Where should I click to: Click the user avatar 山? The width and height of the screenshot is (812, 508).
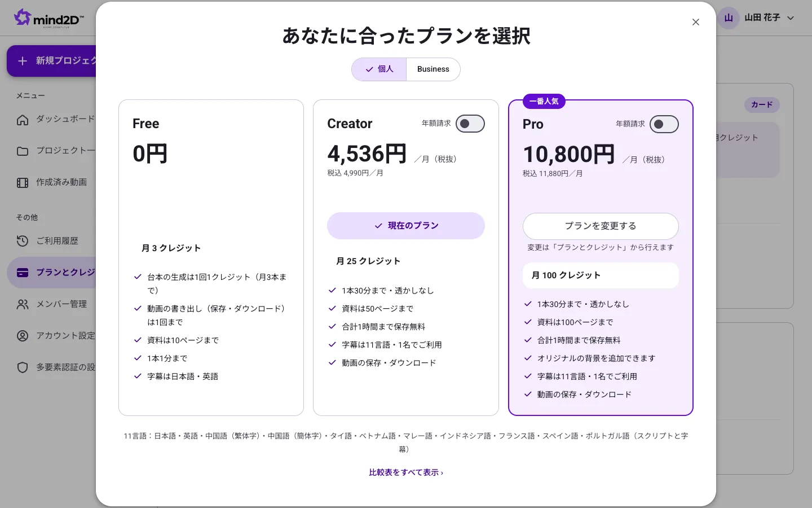(x=729, y=18)
